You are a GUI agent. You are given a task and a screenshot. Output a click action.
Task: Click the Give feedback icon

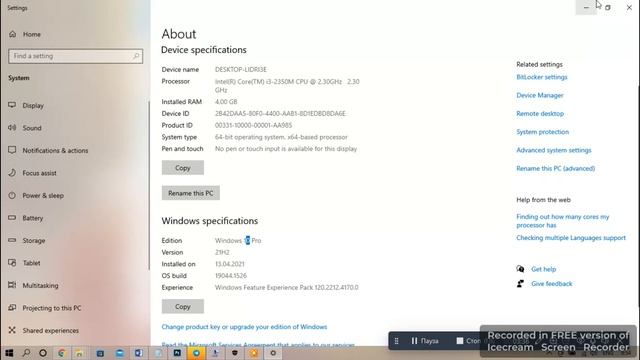click(x=520, y=284)
